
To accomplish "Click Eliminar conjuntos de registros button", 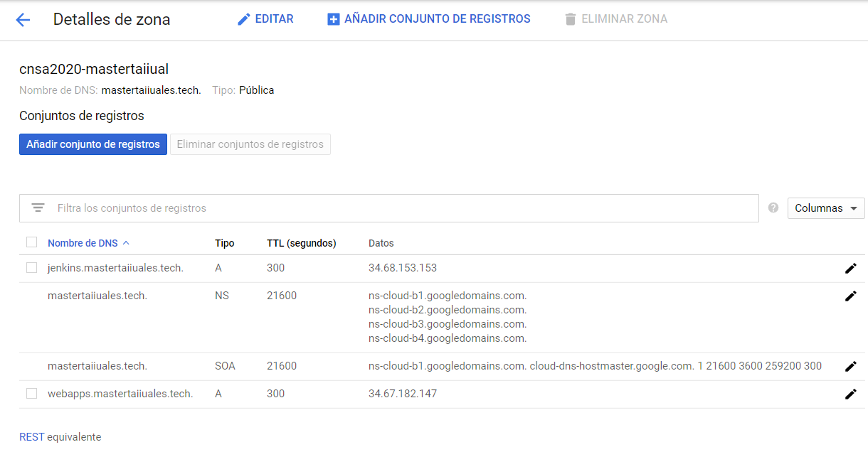I will 250,144.
